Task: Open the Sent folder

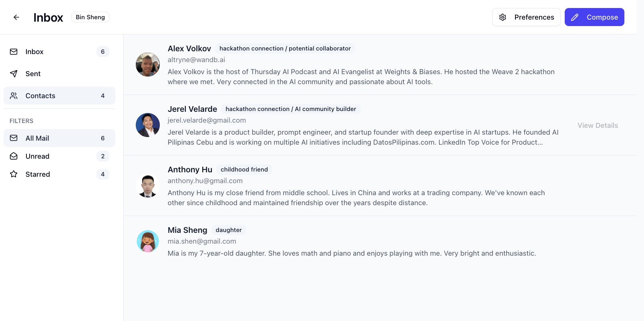Action: pyautogui.click(x=33, y=74)
